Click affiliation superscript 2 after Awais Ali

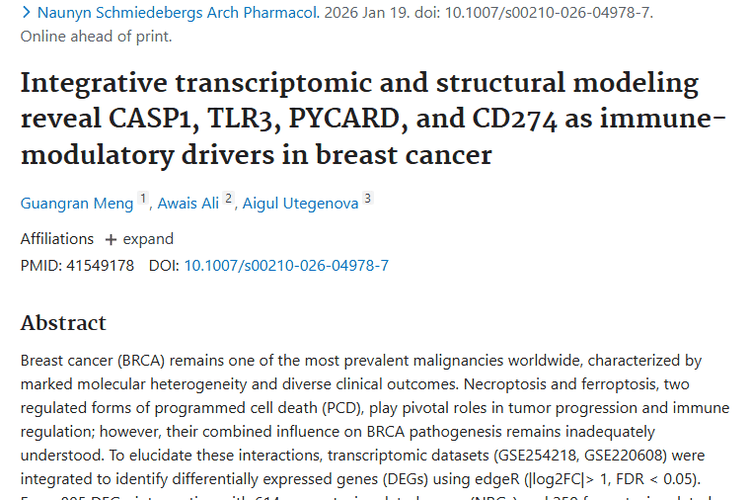(229, 199)
